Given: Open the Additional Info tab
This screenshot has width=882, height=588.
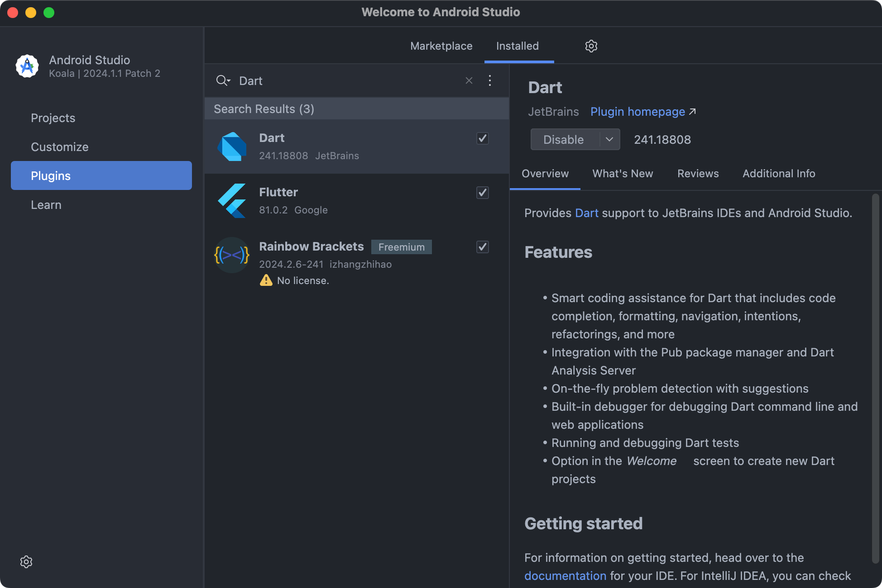Looking at the screenshot, I should pyautogui.click(x=779, y=174).
